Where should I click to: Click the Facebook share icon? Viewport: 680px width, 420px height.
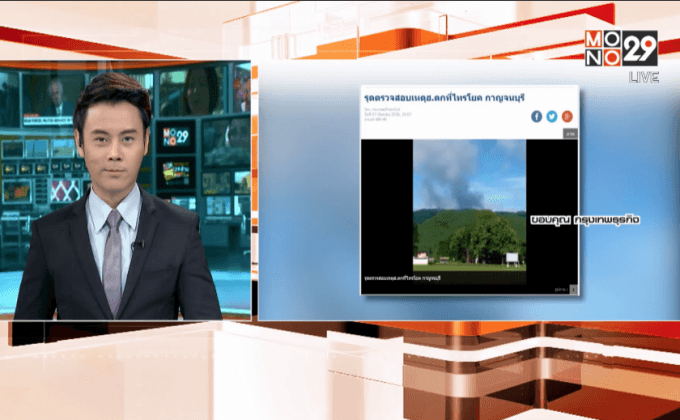pos(536,116)
